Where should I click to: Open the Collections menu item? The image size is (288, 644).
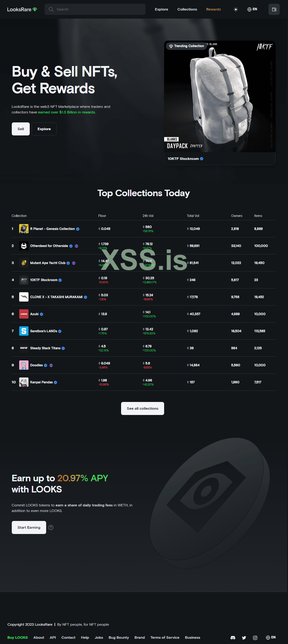coord(187,9)
